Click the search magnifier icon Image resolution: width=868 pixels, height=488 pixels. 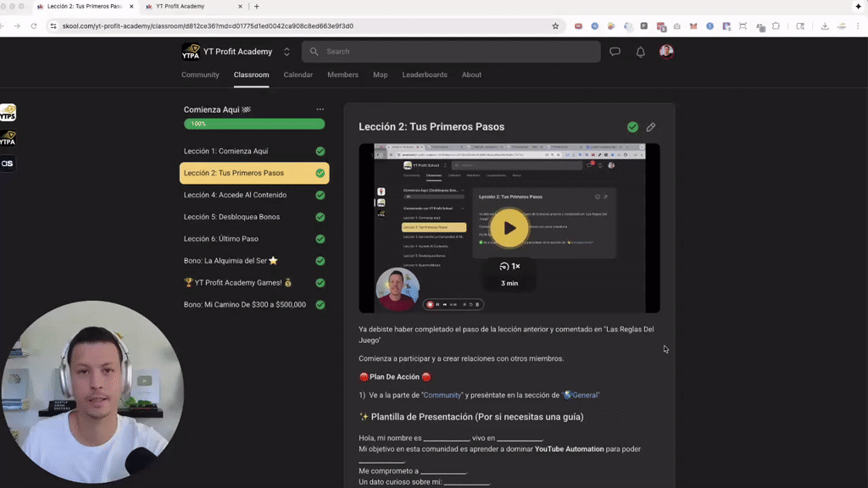click(x=314, y=52)
